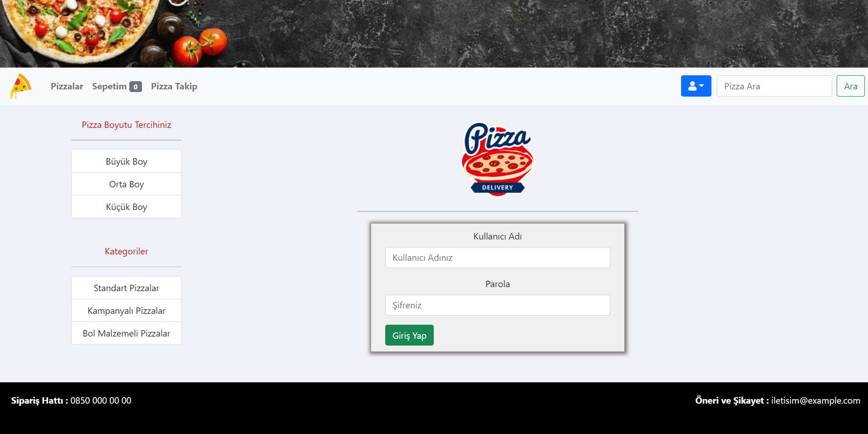The height and width of the screenshot is (434, 868).
Task: Click the Ara search button
Action: tap(851, 86)
